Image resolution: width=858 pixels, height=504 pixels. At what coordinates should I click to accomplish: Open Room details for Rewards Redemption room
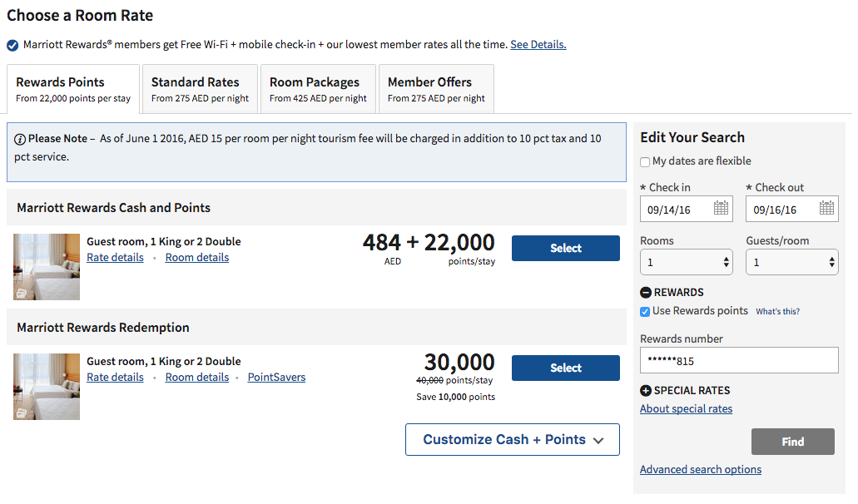197,378
